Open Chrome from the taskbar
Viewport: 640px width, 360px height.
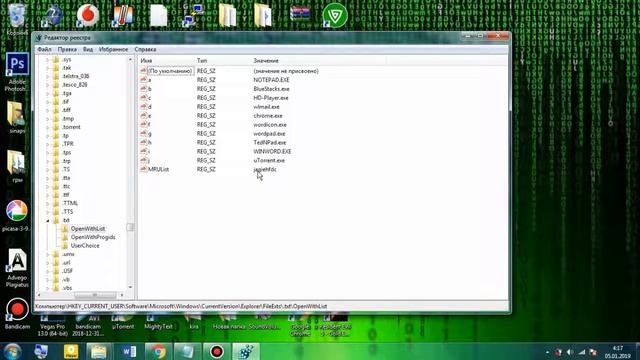click(x=158, y=351)
